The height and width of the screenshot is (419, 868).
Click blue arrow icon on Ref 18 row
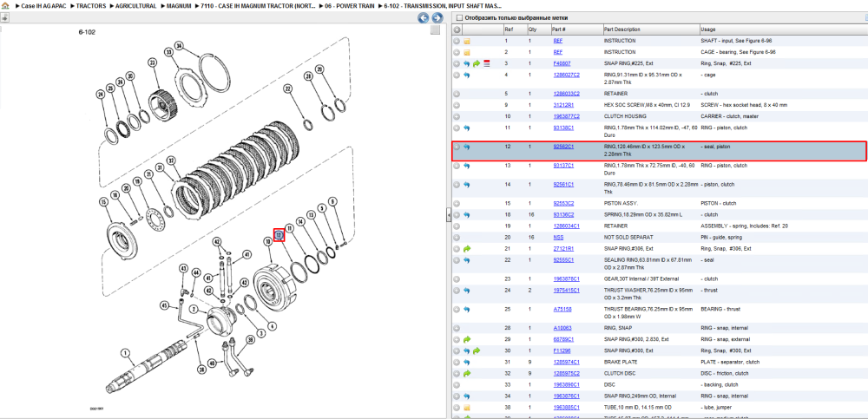pyautogui.click(x=467, y=215)
